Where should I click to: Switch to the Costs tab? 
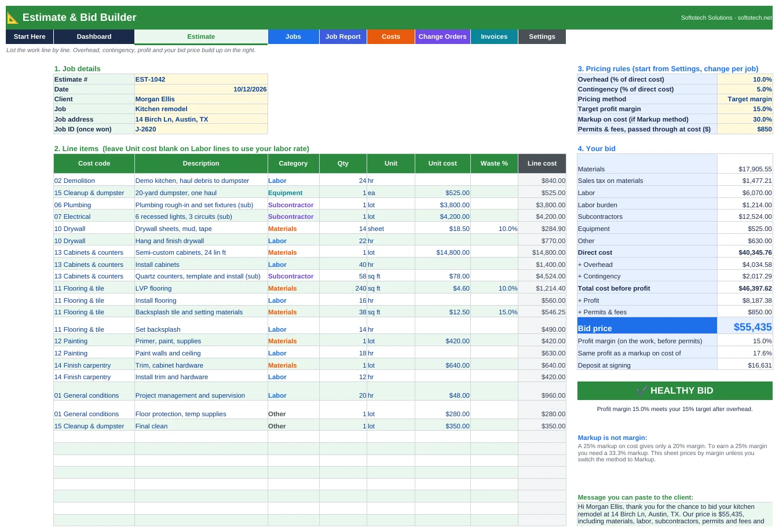pos(391,36)
